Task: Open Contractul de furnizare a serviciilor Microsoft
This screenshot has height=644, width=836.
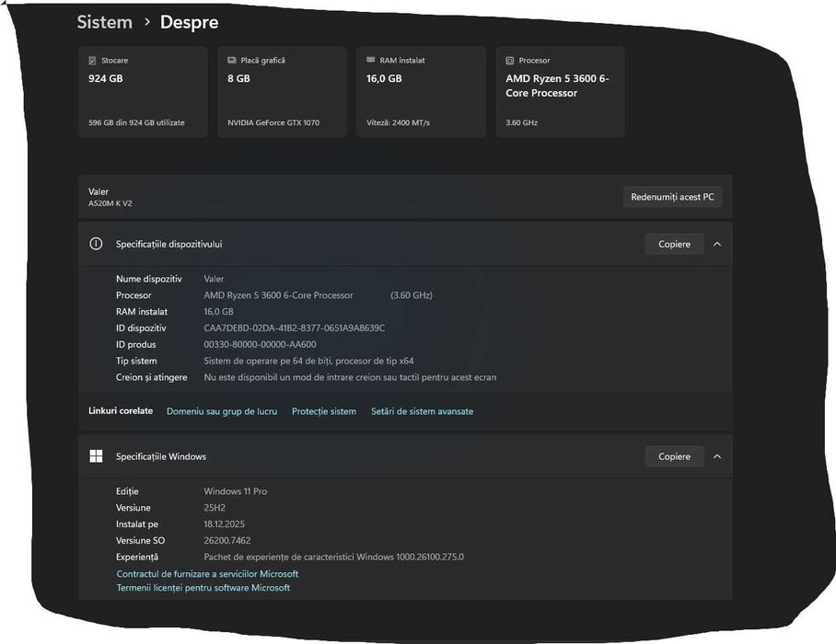Action: [207, 574]
